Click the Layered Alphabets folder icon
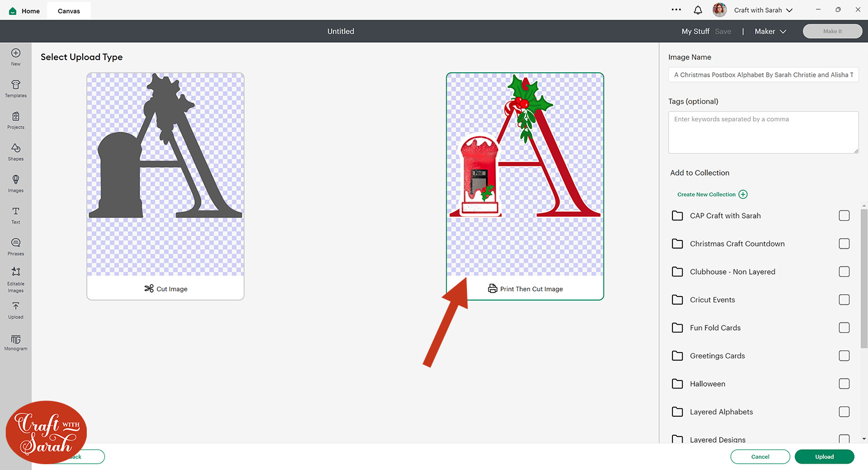Image resolution: width=868 pixels, height=470 pixels. [677, 412]
